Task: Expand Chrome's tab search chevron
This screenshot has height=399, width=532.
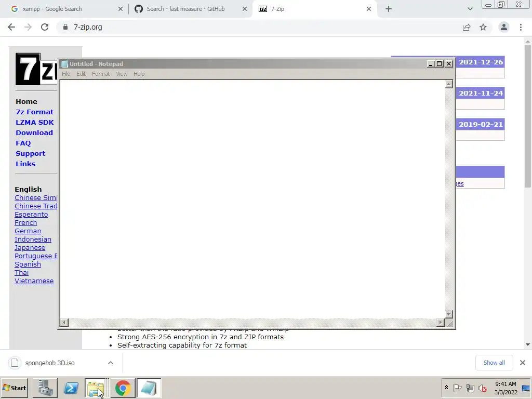Action: pos(470,9)
